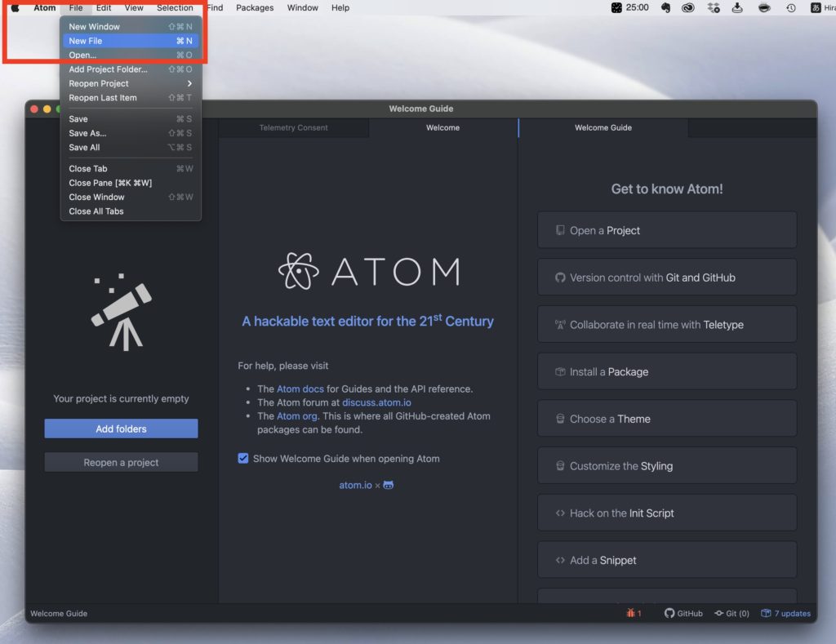
Task: Select Save All menu entry
Action: (x=131, y=147)
